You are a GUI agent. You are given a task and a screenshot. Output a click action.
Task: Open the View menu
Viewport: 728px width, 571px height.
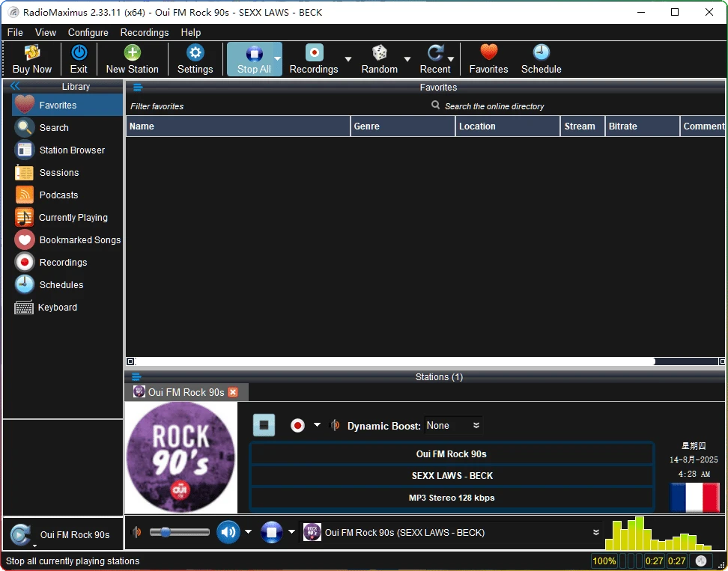pyautogui.click(x=46, y=32)
